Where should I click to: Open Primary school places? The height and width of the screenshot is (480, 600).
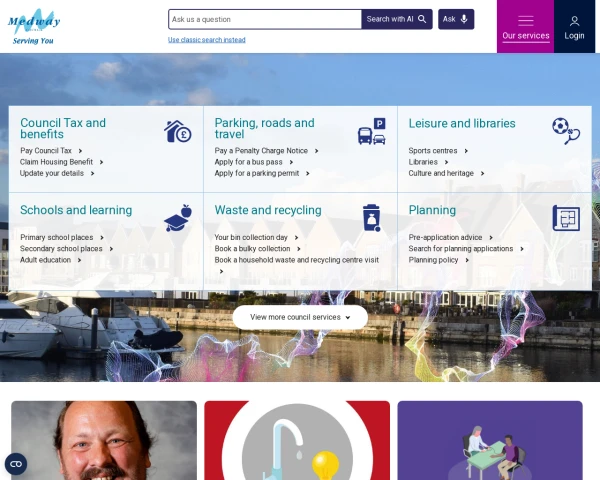point(57,237)
